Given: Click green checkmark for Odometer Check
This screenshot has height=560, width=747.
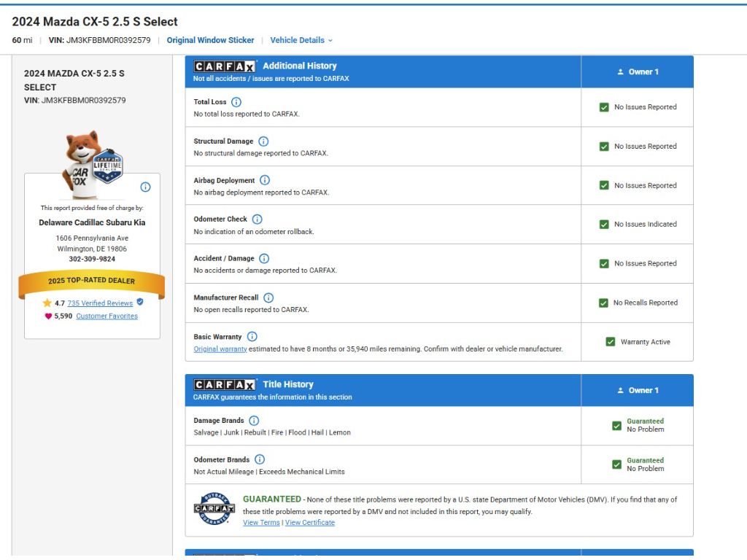Looking at the screenshot, I should click(x=604, y=225).
